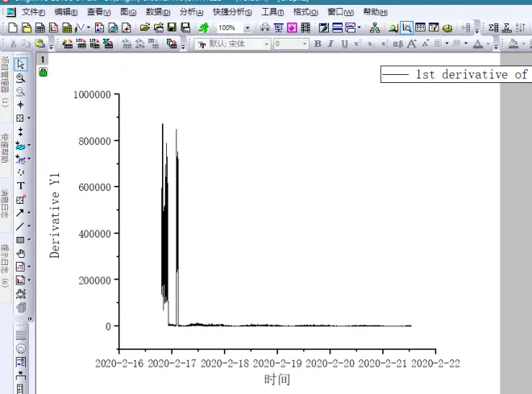
Task: Click the new function plot icon
Action: [80, 27]
